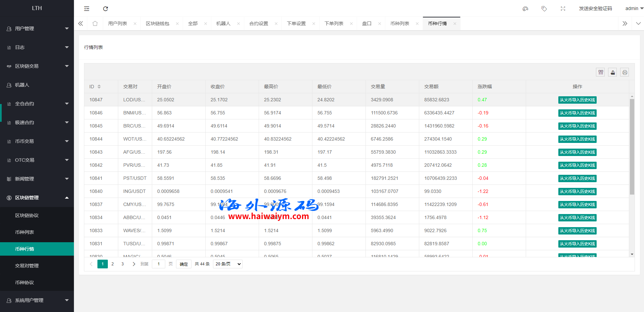Open the column filter grid icon
Image resolution: width=644 pixels, height=312 pixels.
[601, 72]
